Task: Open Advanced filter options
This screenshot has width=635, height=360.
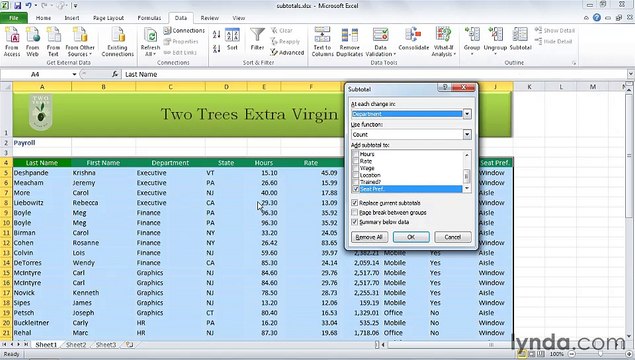Action: [287, 52]
